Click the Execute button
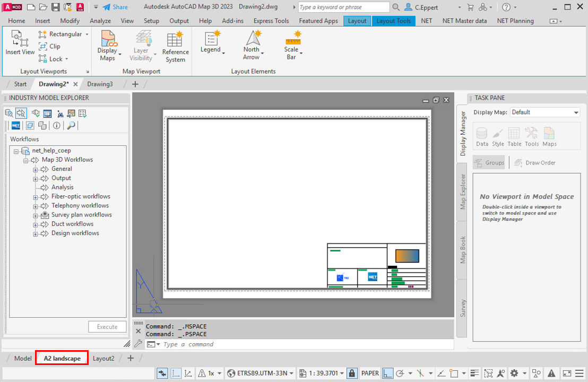Image resolution: width=588 pixels, height=382 pixels. [x=107, y=326]
